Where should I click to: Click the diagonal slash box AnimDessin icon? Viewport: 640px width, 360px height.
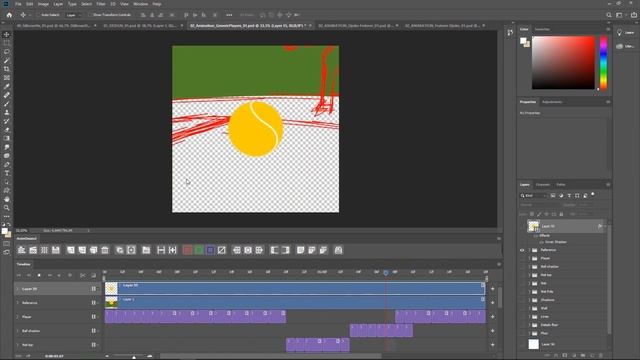[x=221, y=250]
